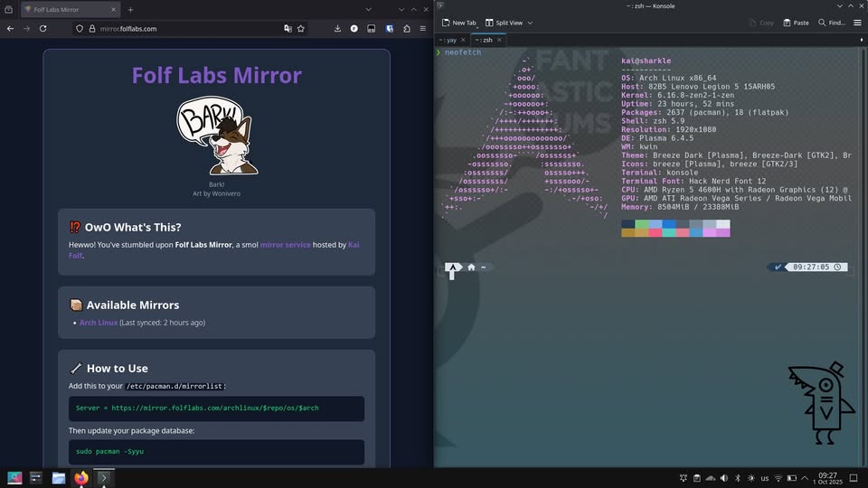Open the Firefox hamburger application menu
This screenshot has width=868, height=488.
[421, 28]
